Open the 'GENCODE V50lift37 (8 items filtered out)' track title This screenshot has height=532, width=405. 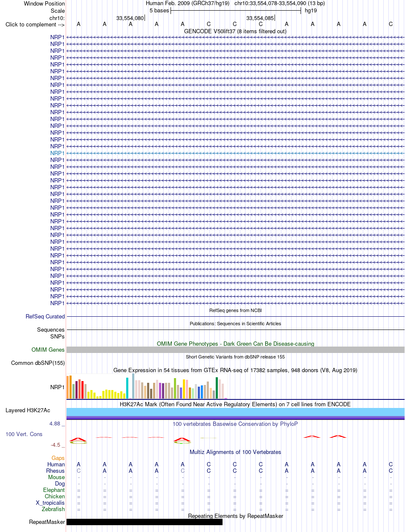[x=235, y=31]
